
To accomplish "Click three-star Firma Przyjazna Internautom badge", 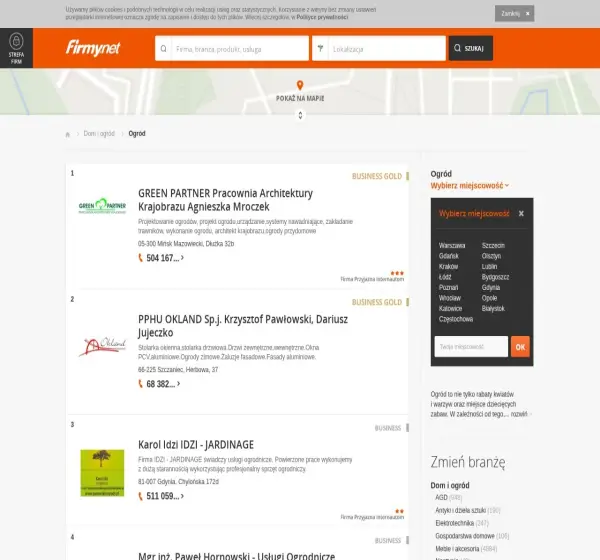I will tap(372, 276).
